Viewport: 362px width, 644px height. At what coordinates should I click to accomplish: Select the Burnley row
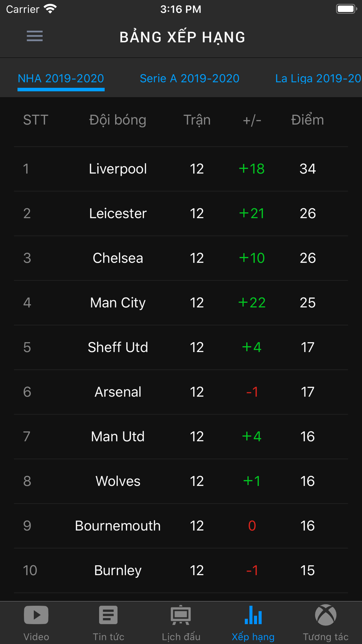pyautogui.click(x=181, y=570)
